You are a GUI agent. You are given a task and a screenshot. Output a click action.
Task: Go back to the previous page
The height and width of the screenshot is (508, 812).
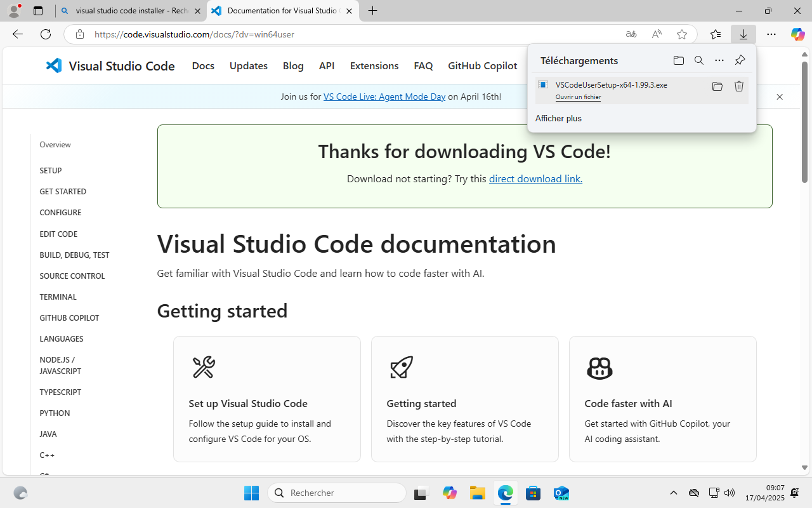pos(18,34)
